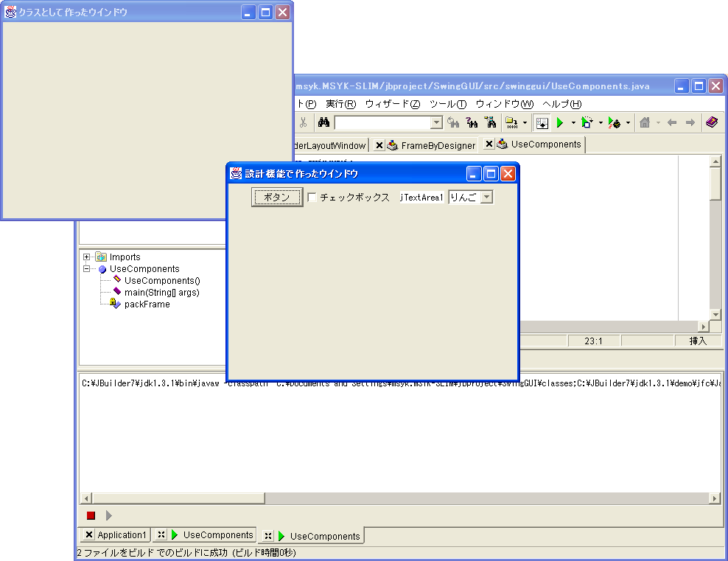Viewport: 728px width, 561px height.
Task: Click the green Run project arrow
Action: point(560,122)
